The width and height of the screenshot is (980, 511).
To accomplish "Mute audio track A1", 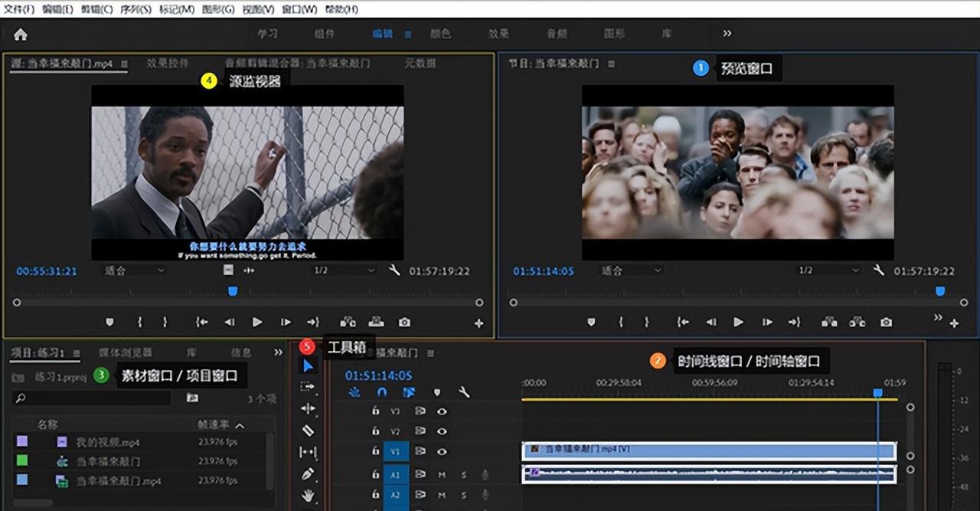I will coord(442,475).
